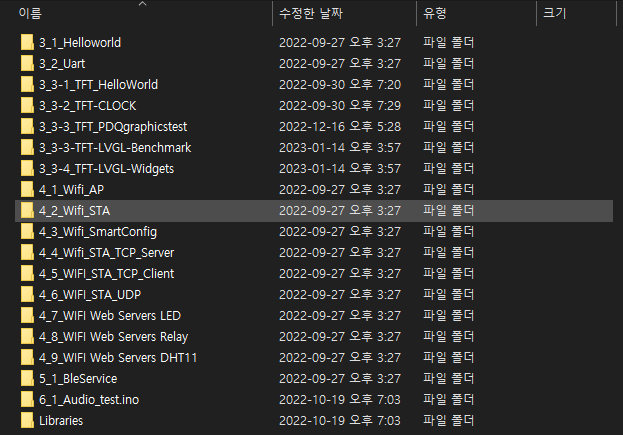Viewport: 623px width, 435px height.
Task: Select the 4_6_WIFI_STA_UDP name
Action: click(90, 295)
